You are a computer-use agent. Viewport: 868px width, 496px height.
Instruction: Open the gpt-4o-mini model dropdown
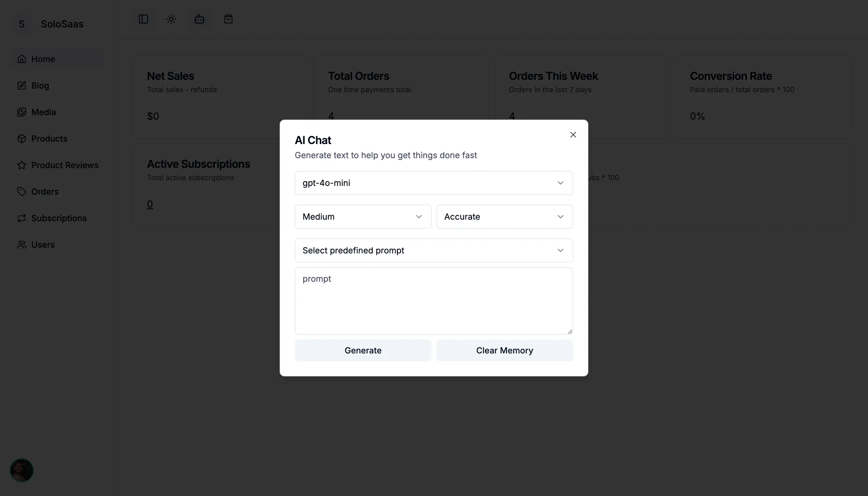pos(434,183)
